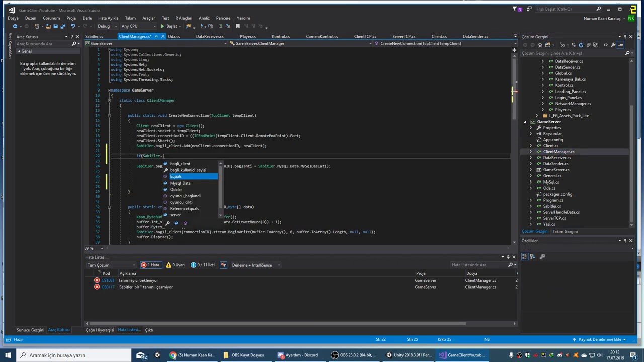Click the categorized view icon in Özellikler panel
644x362 pixels.
525,257
